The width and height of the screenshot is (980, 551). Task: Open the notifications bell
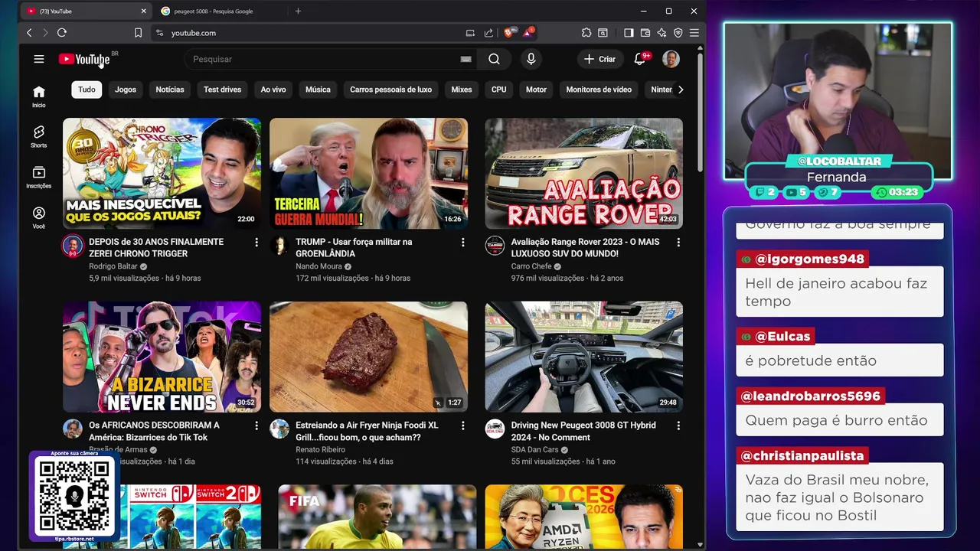coord(640,59)
